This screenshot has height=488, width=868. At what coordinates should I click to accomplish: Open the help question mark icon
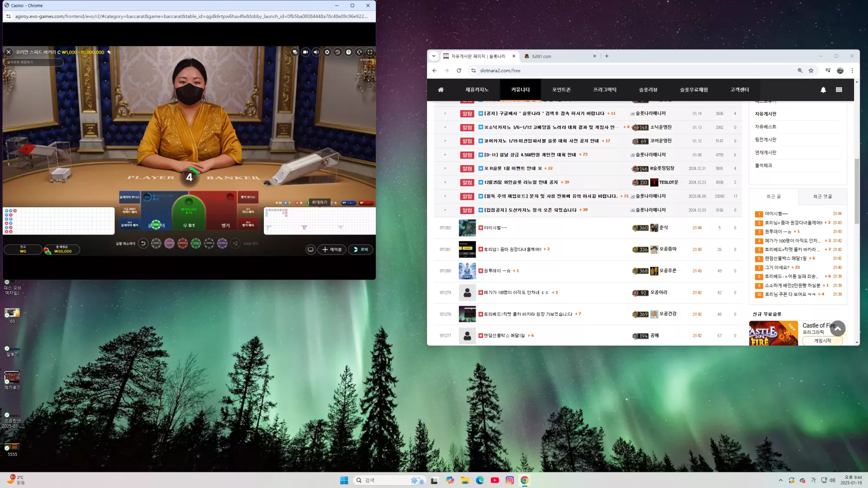click(x=349, y=52)
